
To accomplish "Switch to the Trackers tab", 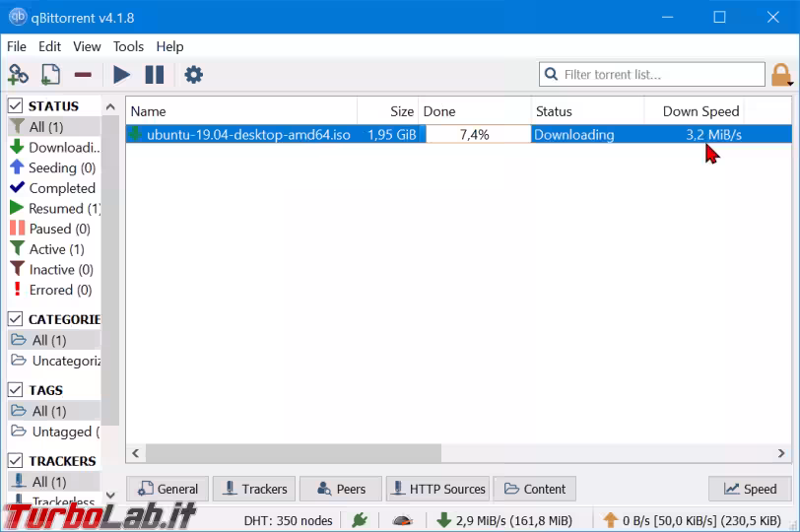I will 254,489.
